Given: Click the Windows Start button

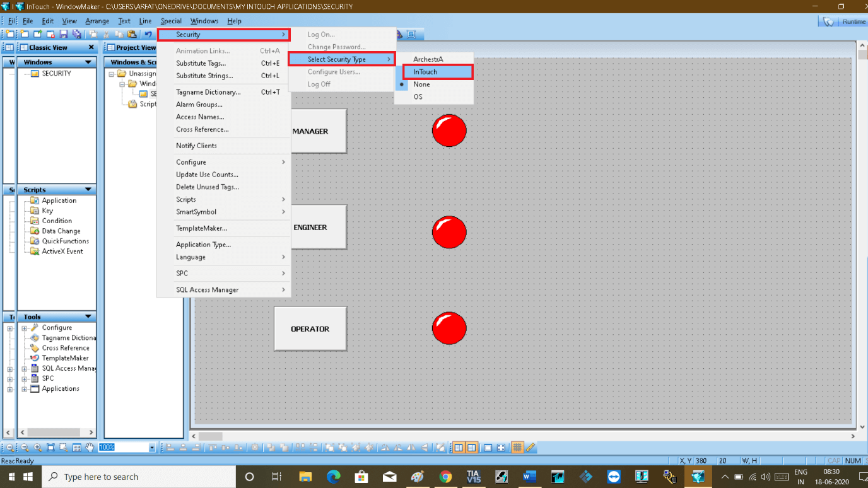Looking at the screenshot, I should [x=28, y=477].
